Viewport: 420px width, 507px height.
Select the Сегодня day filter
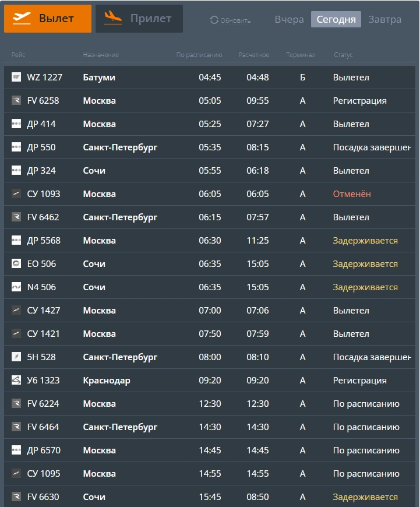pos(336,19)
